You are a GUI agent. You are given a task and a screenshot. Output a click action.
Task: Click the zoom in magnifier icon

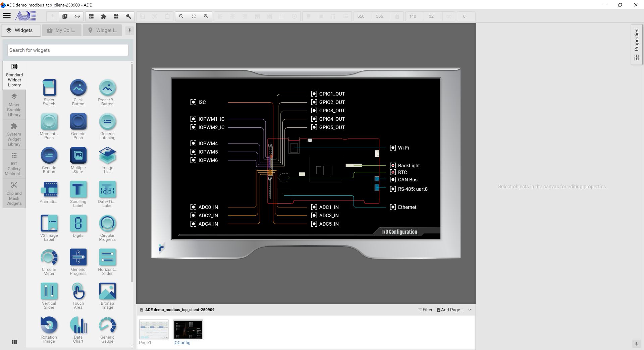click(206, 16)
